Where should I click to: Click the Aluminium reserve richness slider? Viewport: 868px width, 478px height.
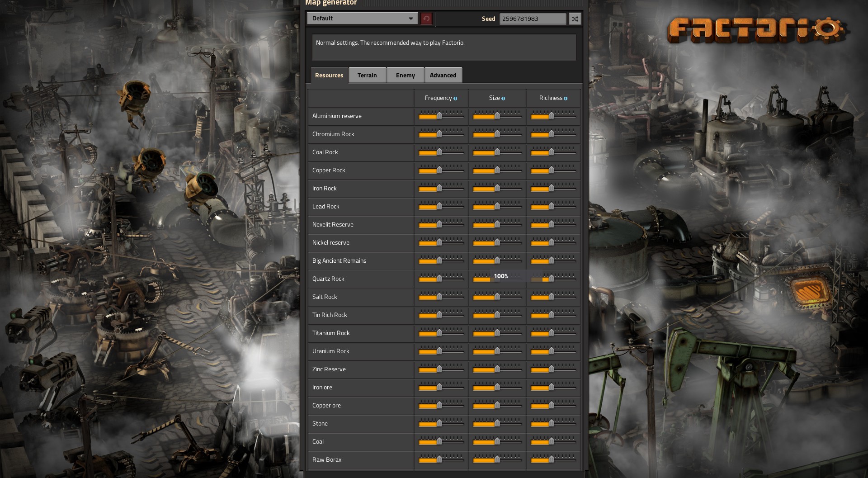click(x=553, y=116)
